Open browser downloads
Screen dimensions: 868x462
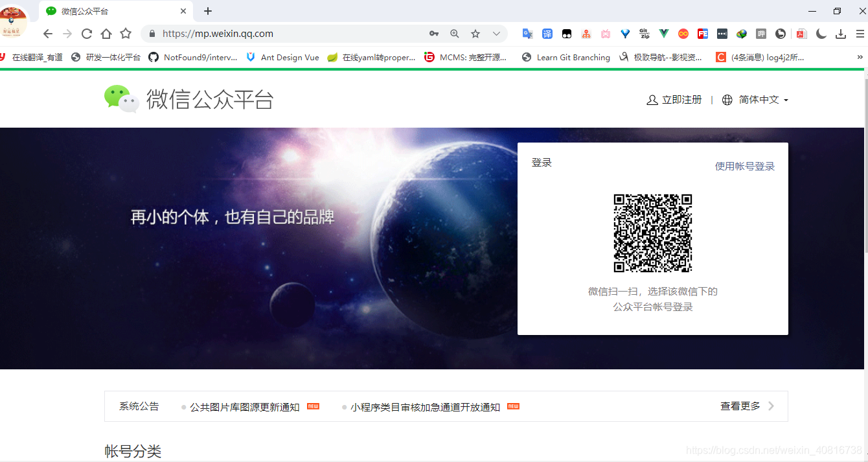pyautogui.click(x=841, y=34)
